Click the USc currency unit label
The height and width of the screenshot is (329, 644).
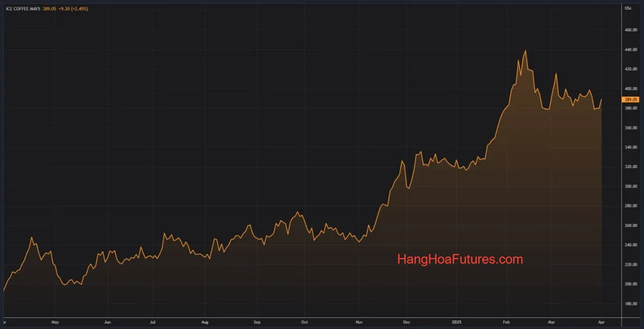pos(628,9)
